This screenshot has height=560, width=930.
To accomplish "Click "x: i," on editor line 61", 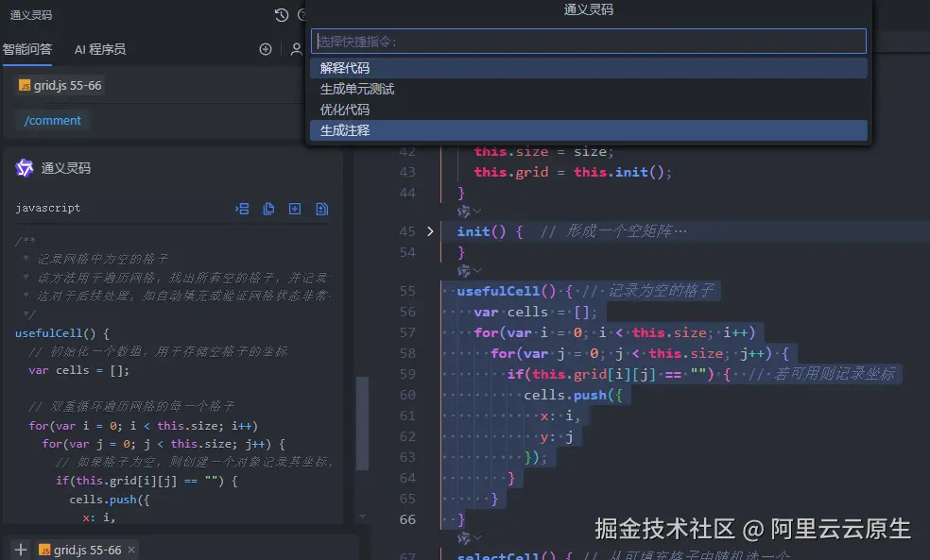I will (560, 416).
